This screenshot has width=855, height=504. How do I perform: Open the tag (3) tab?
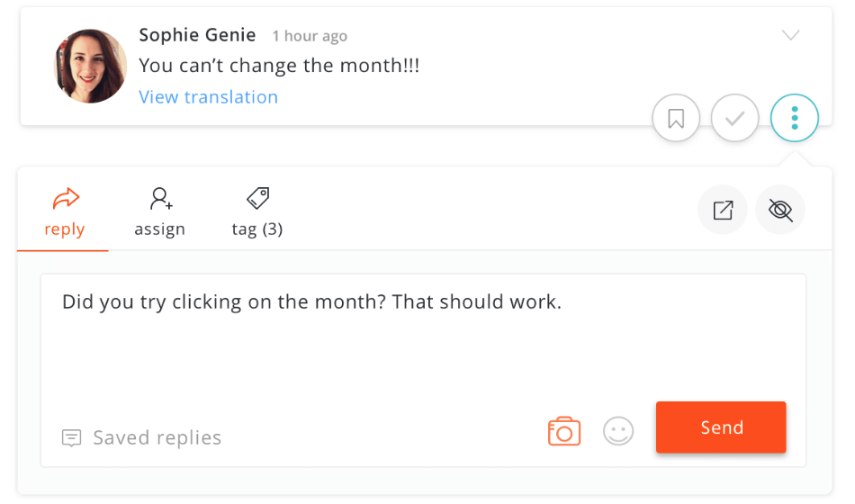pyautogui.click(x=257, y=213)
